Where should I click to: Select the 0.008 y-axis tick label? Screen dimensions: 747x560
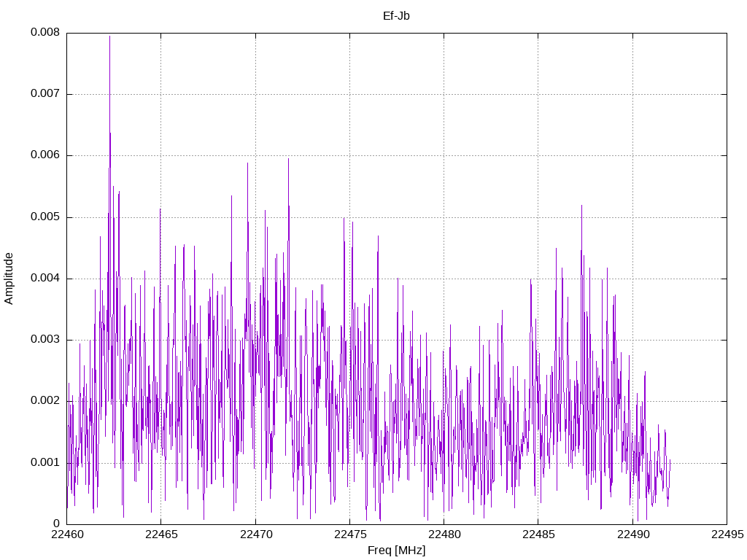click(45, 32)
